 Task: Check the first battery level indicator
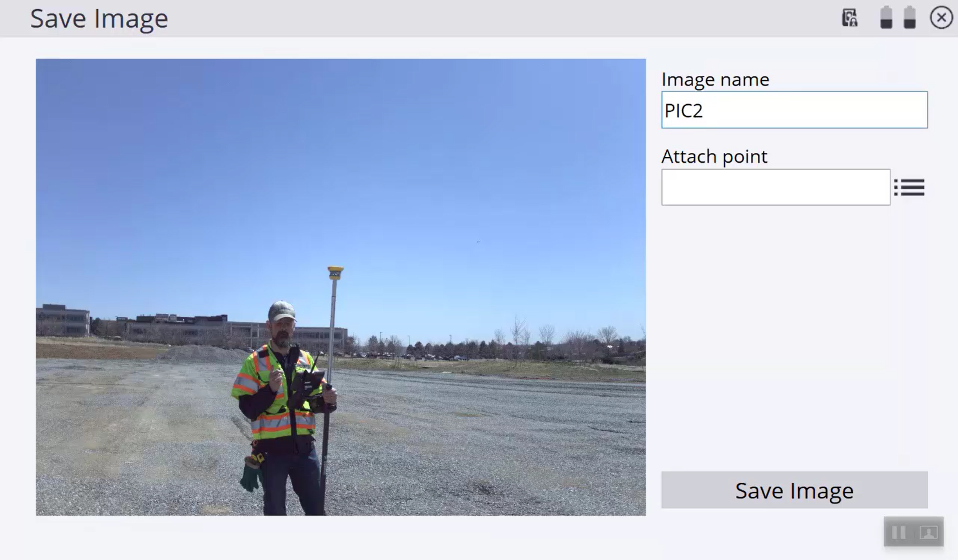point(886,17)
